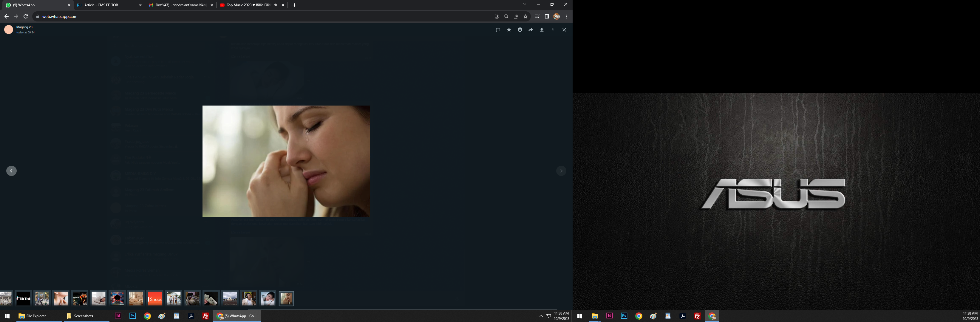Show hidden system tray icons
The width and height of the screenshot is (980, 322).
coord(541,316)
